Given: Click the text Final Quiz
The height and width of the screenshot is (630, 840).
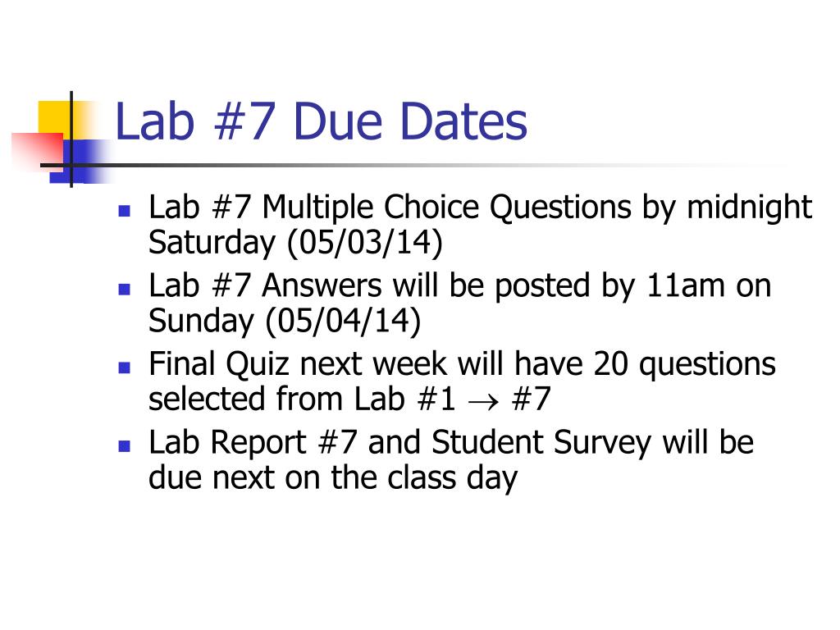Looking at the screenshot, I should (218, 364).
